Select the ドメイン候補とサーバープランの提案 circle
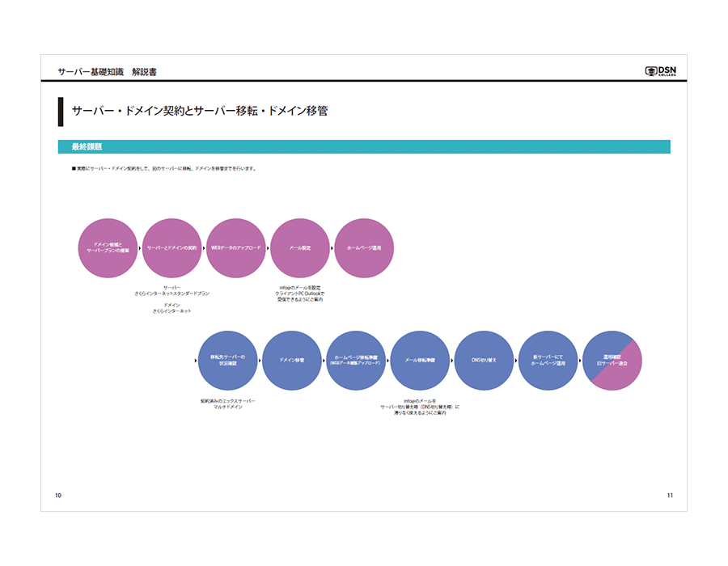This screenshot has height=566, width=728. [108, 248]
